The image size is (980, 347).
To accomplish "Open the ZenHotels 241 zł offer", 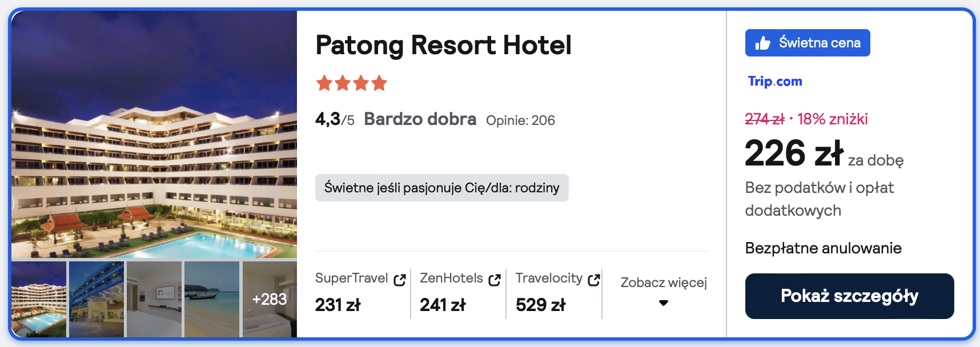I will [443, 305].
